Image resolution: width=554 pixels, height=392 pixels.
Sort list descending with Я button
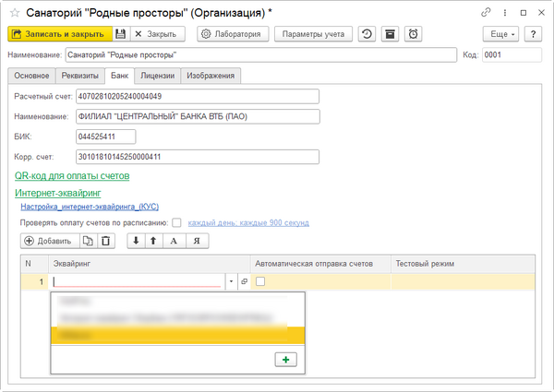click(x=198, y=241)
